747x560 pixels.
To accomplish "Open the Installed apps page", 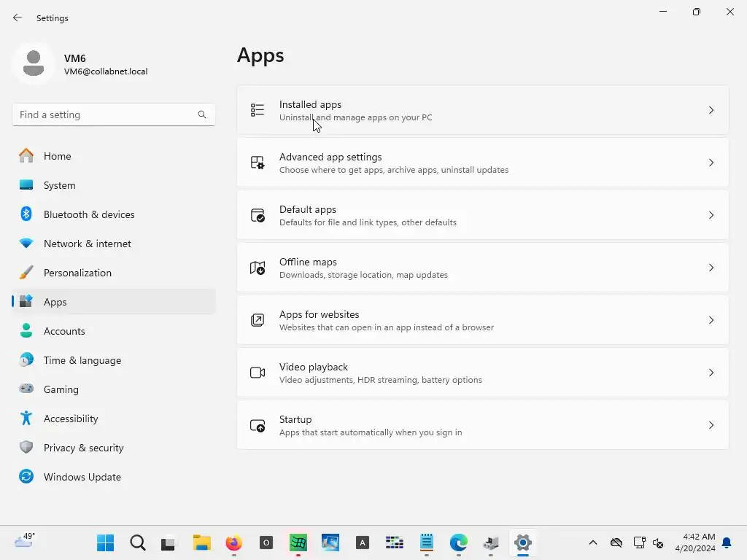I will point(483,110).
